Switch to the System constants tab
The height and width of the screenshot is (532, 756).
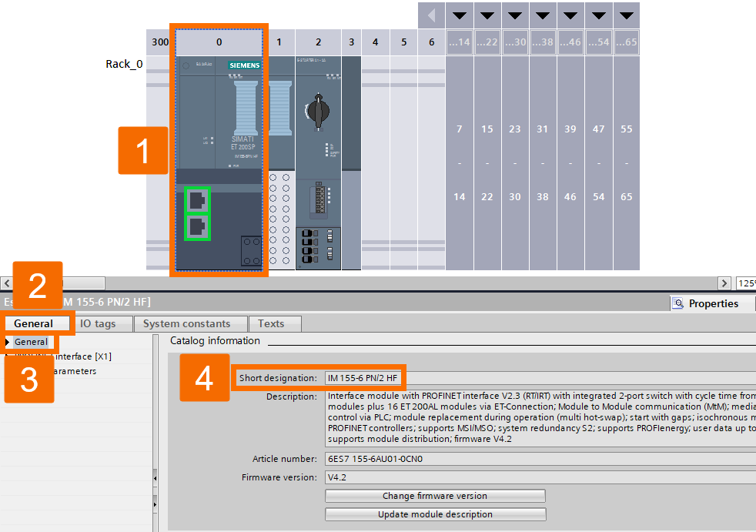(186, 323)
